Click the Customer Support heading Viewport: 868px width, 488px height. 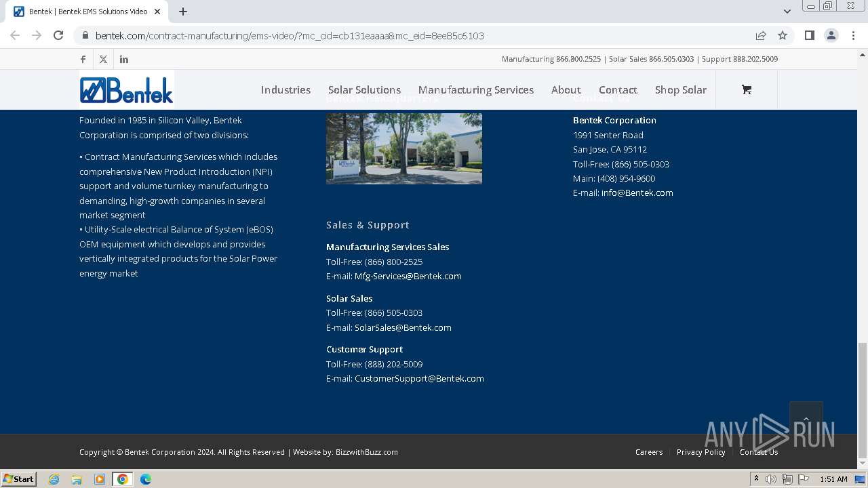pos(365,349)
